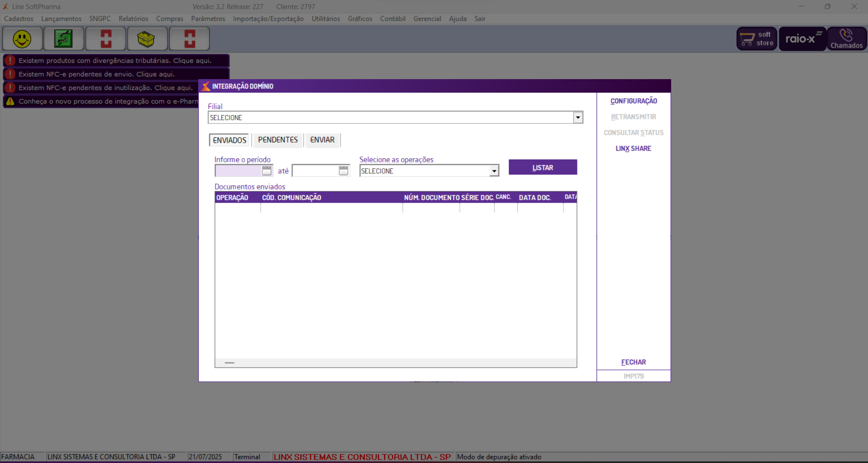
Task: Open the Compras menu
Action: pos(170,19)
